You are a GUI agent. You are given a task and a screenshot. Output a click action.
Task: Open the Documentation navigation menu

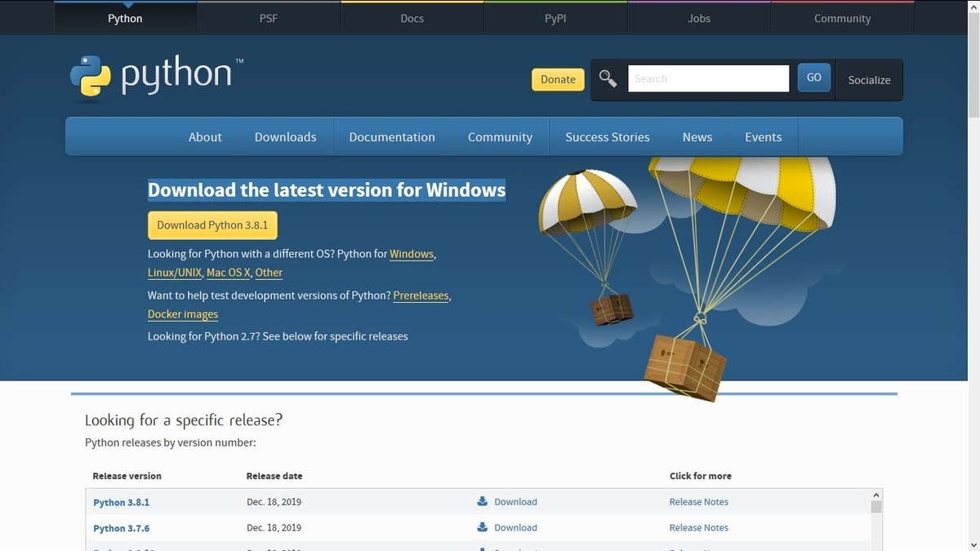tap(392, 137)
